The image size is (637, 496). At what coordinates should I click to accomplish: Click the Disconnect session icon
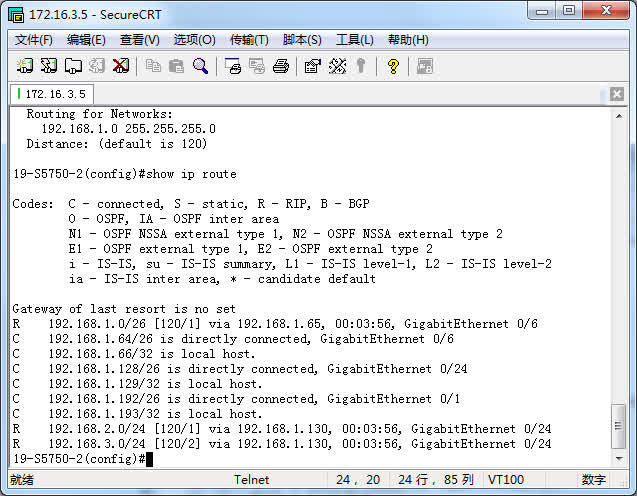click(120, 66)
